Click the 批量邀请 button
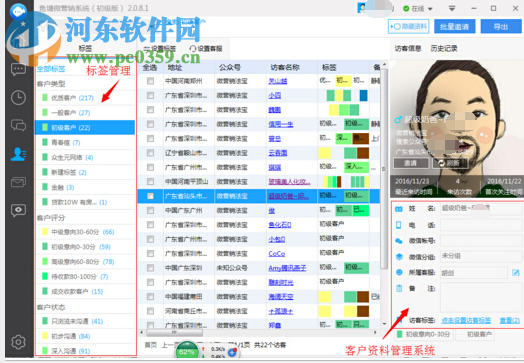Image resolution: width=524 pixels, height=363 pixels. pyautogui.click(x=454, y=26)
